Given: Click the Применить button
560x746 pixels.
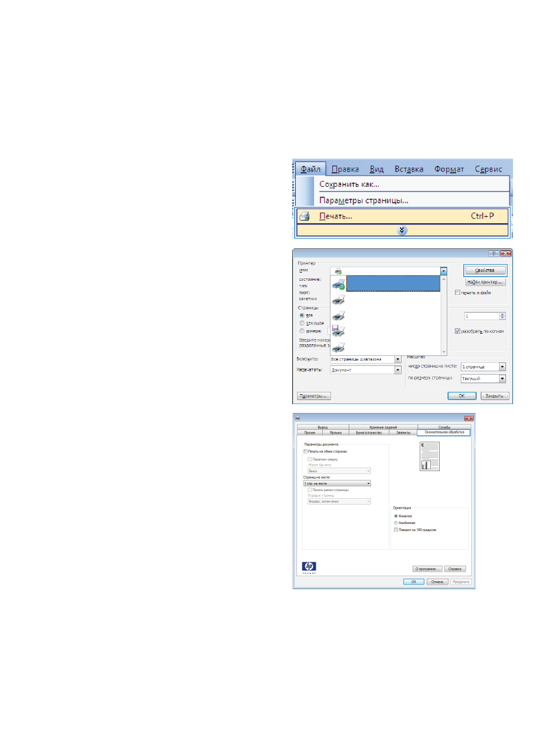Looking at the screenshot, I should point(461,582).
